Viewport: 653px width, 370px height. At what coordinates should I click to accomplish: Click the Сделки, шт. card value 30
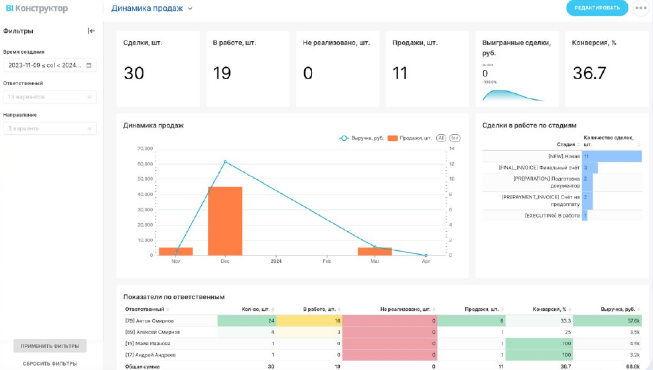134,73
